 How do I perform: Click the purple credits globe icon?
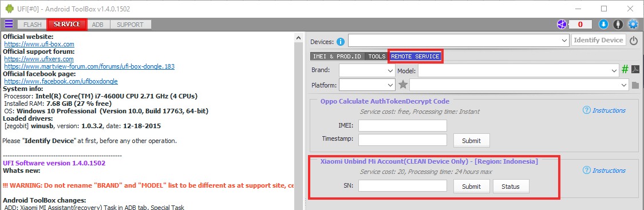(562, 24)
